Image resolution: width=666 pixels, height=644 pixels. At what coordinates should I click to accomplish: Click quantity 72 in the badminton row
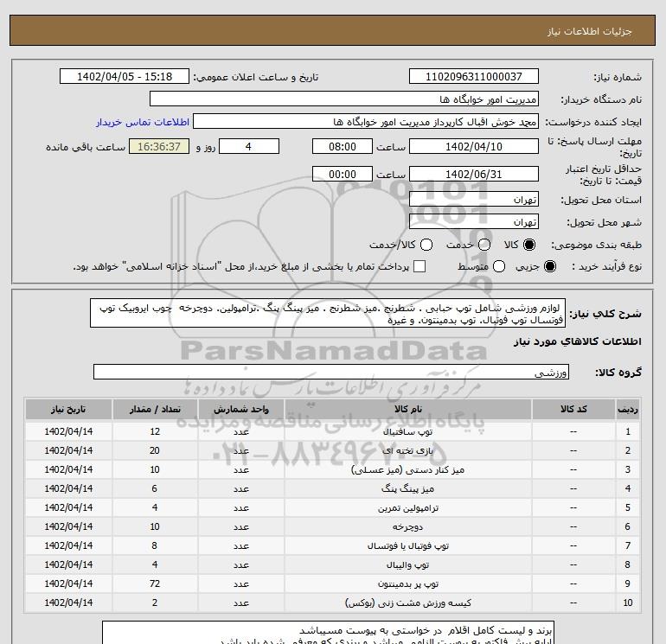click(155, 584)
